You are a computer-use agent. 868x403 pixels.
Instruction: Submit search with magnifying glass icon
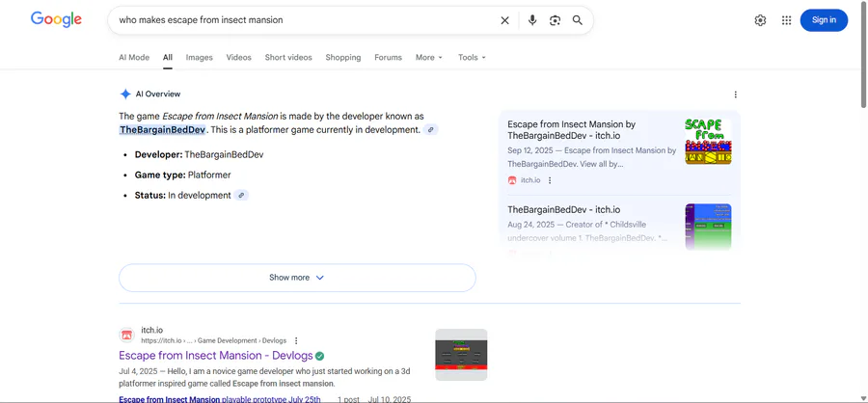click(x=578, y=20)
